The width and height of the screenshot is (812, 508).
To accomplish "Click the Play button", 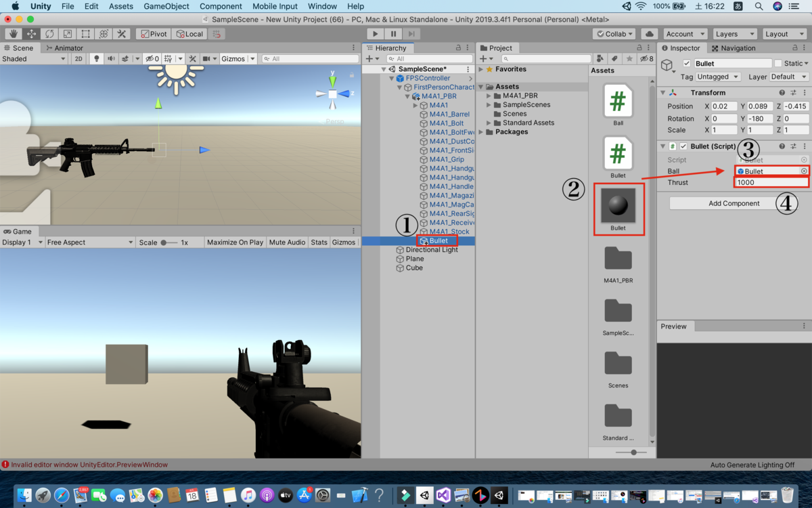I will point(376,34).
